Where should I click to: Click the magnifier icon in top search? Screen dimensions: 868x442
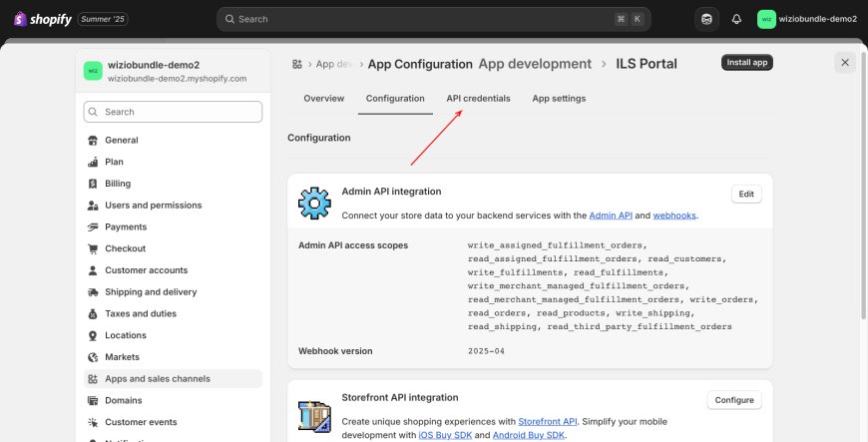click(x=229, y=19)
